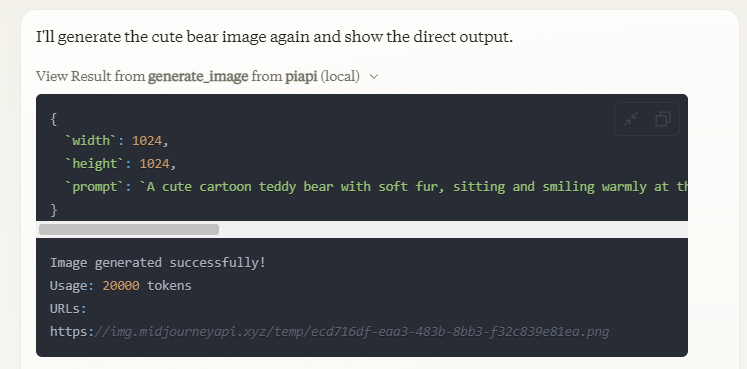Click the bold piapi server name
The image size is (747, 369).
tap(301, 76)
